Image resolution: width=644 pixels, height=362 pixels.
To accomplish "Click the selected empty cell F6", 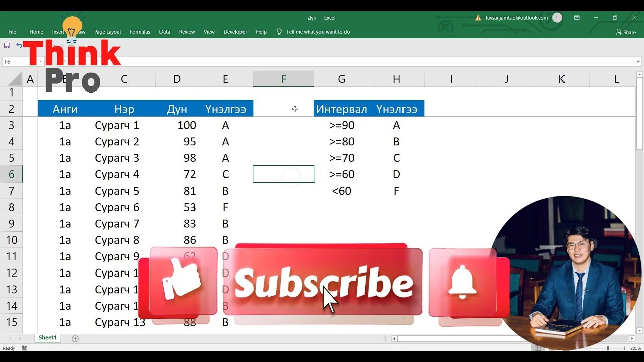I will click(283, 174).
